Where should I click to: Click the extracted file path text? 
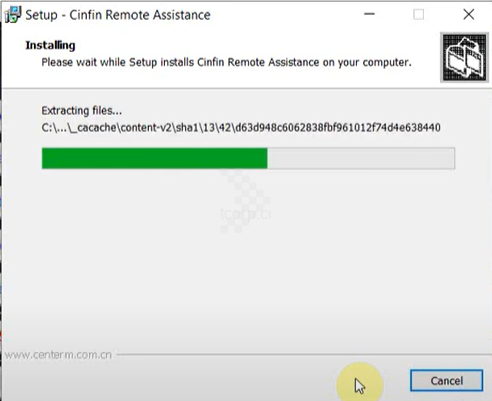[x=241, y=127]
